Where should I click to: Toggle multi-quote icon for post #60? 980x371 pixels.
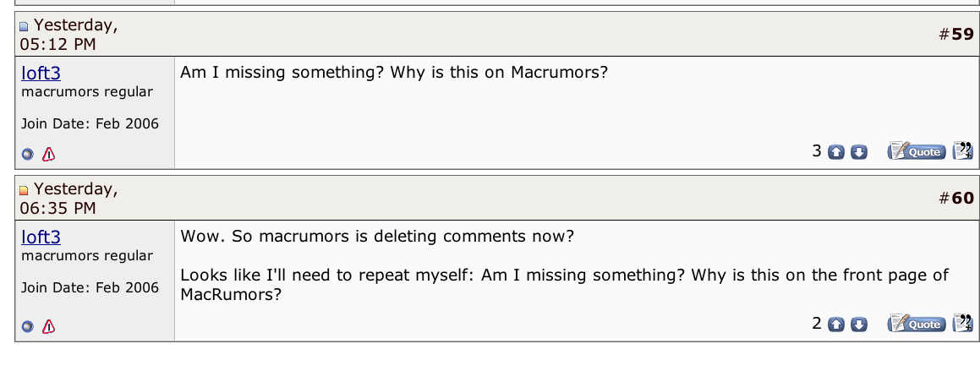[x=962, y=323]
